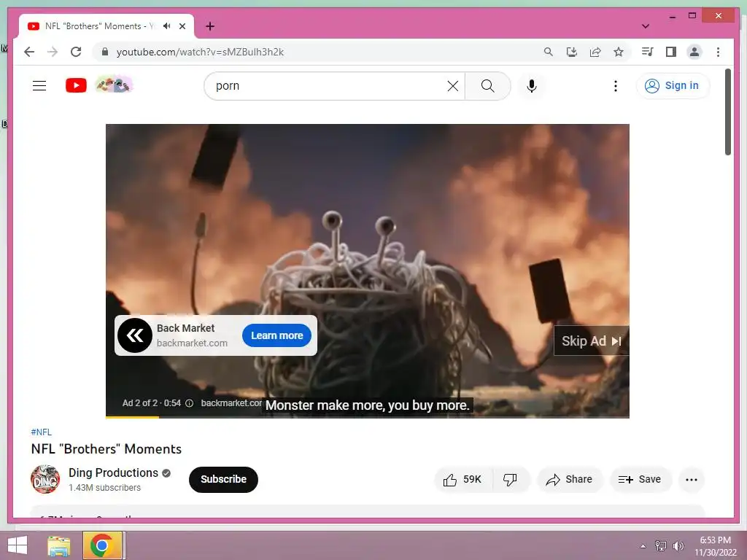Screen dimensions: 747x560
Task: Click the address bar URL
Action: [x=200, y=52]
